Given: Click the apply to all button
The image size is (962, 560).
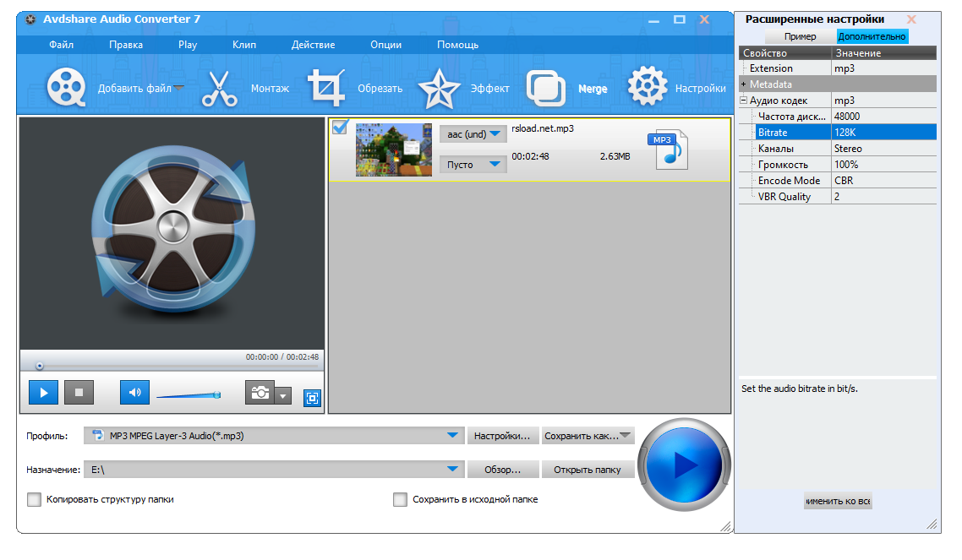Looking at the screenshot, I should coord(838,501).
